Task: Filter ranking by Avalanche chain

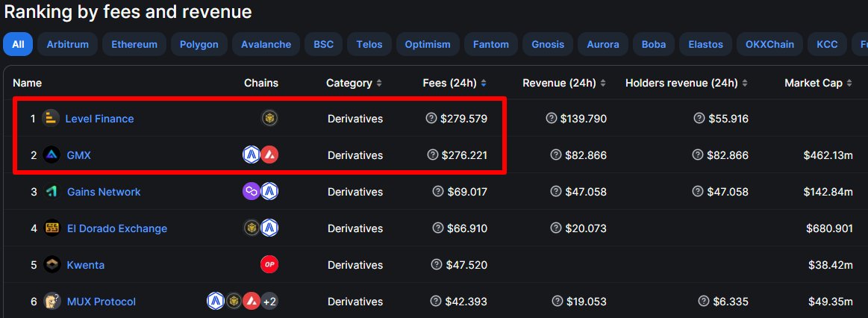Action: pyautogui.click(x=266, y=44)
